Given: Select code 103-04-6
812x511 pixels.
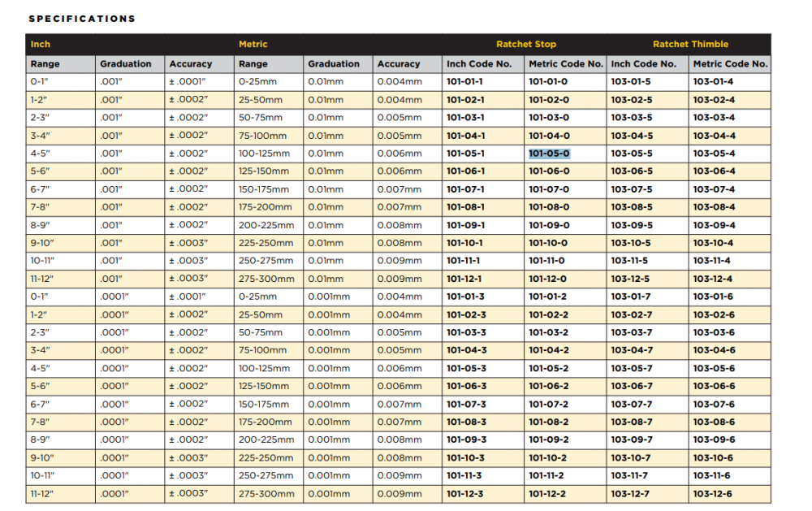Looking at the screenshot, I should [x=714, y=350].
